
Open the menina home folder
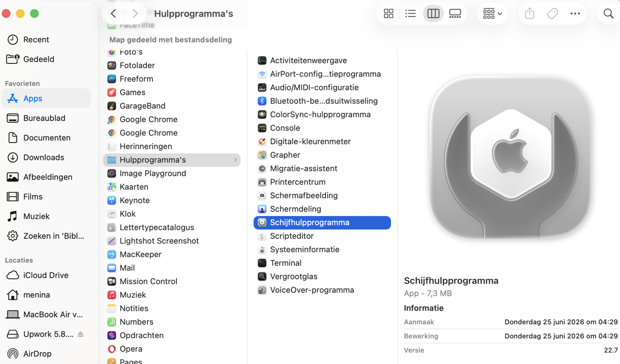pyautogui.click(x=47, y=295)
